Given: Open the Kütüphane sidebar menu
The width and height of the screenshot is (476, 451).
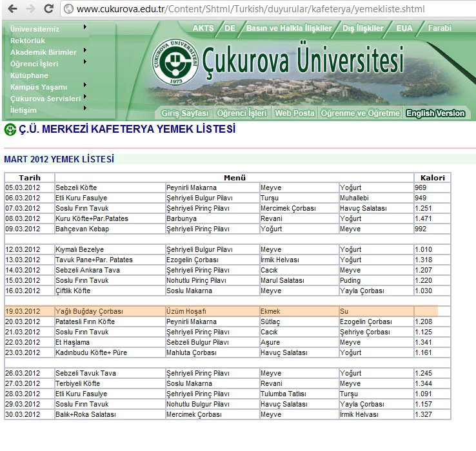Looking at the screenshot, I should click(x=29, y=75).
